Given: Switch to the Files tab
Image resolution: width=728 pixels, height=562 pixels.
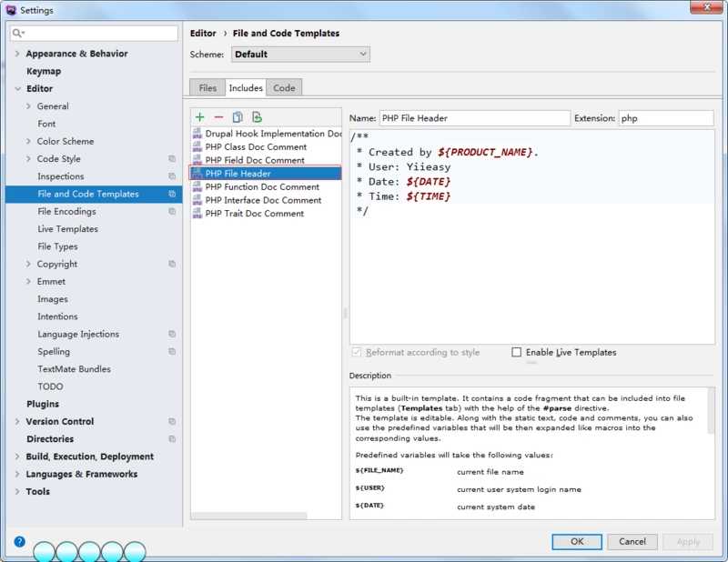Looking at the screenshot, I should coord(207,87).
